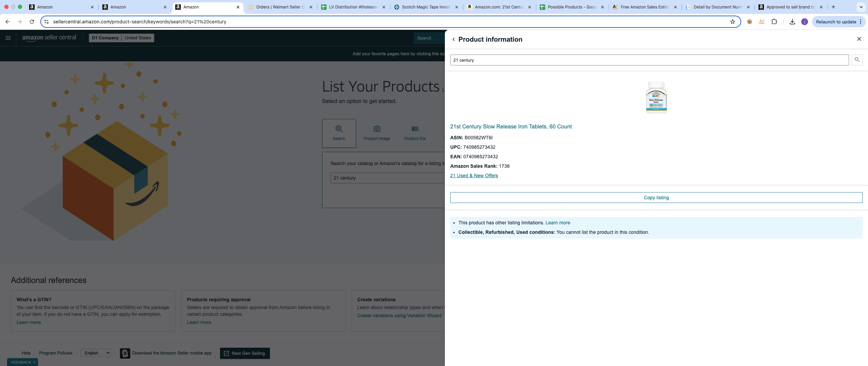
Task: Click Learn more about listing limitations
Action: 557,223
